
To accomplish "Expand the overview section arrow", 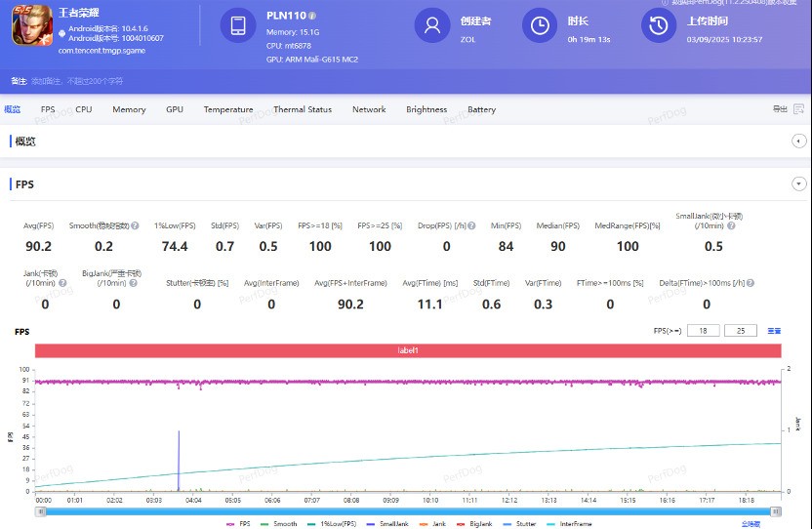I will [x=798, y=142].
